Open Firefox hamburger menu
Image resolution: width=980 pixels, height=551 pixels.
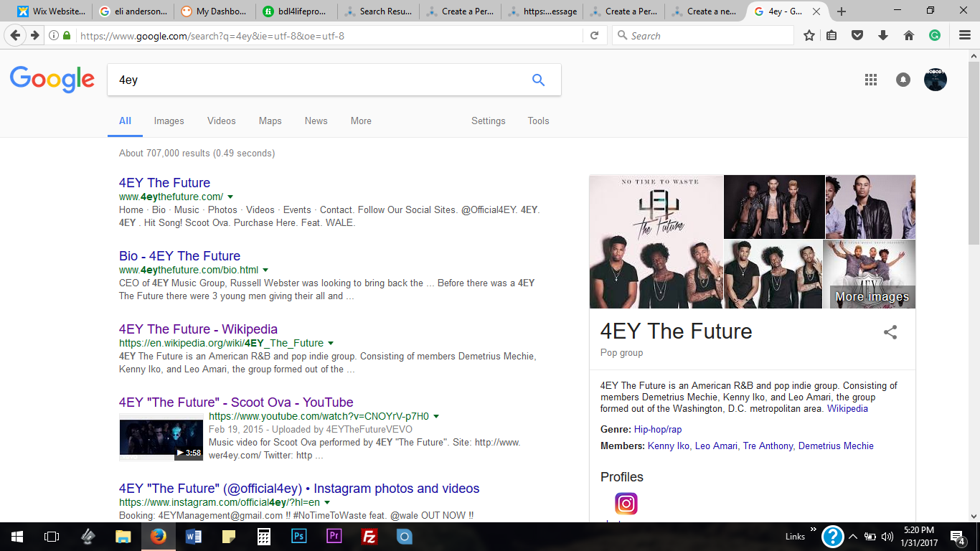[x=965, y=36]
